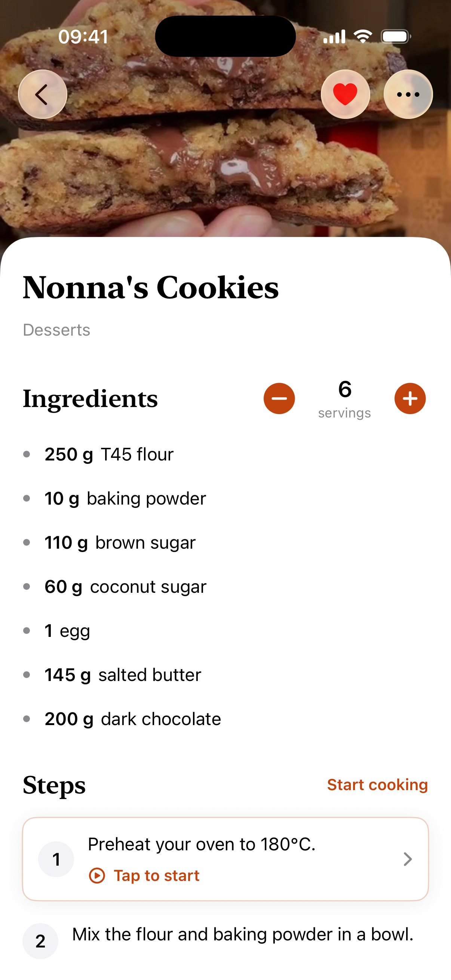The height and width of the screenshot is (980, 451).
Task: Expand step 1 via its chevron
Action: [x=408, y=859]
